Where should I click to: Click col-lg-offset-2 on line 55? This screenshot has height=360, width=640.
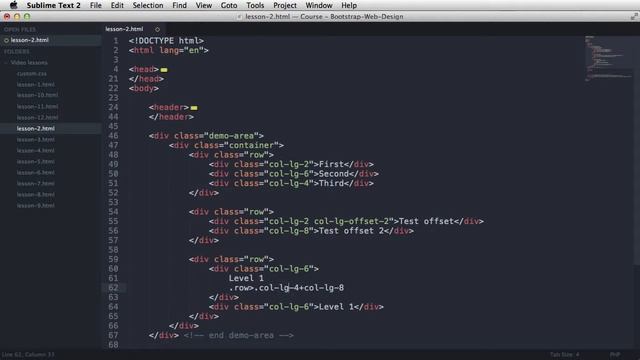[x=351, y=221]
